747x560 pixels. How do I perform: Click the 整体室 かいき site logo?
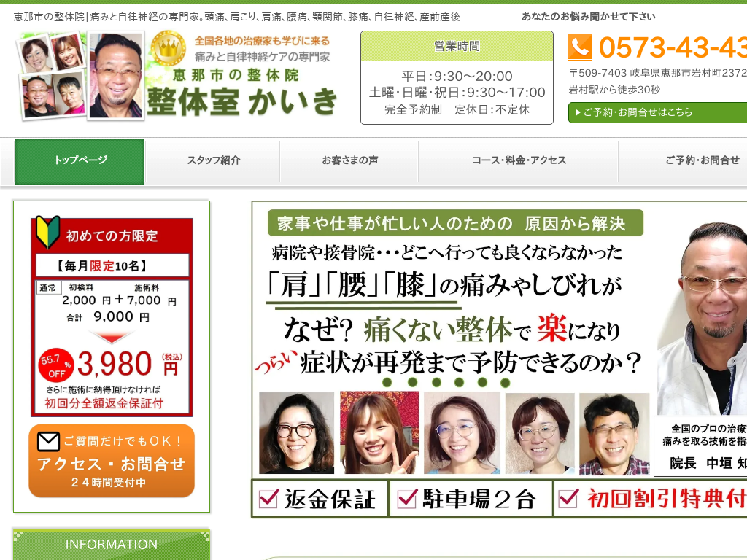pos(242,100)
